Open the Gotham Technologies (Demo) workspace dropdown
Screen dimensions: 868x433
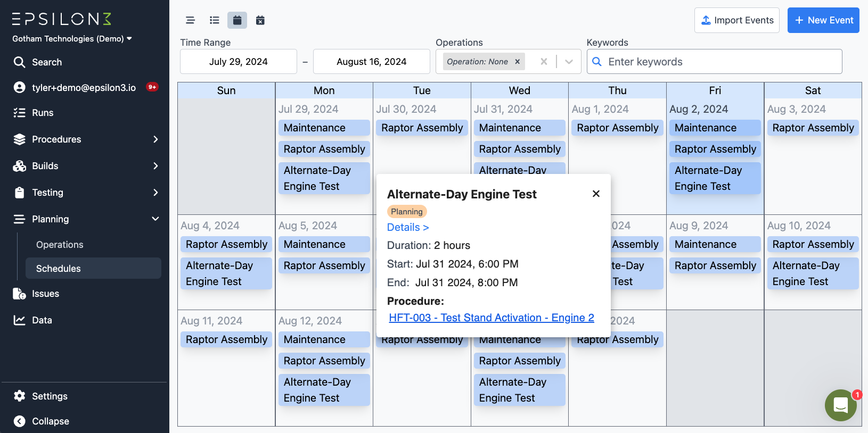(72, 39)
